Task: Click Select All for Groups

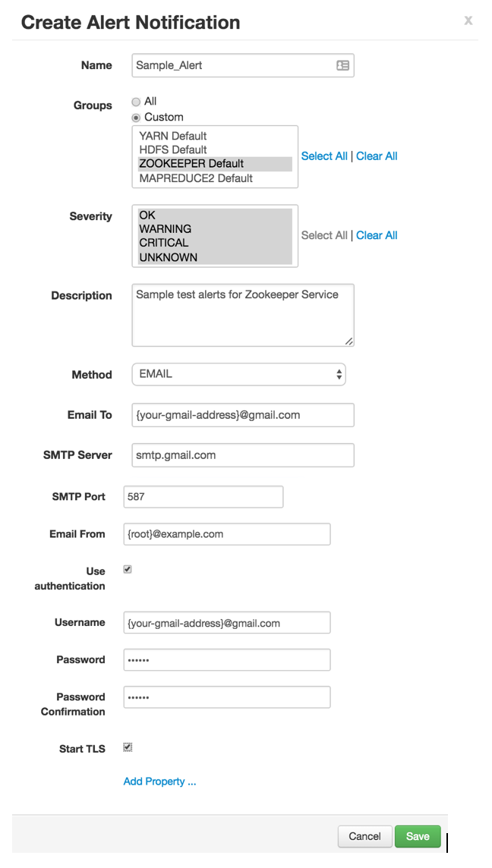Action: [324, 156]
